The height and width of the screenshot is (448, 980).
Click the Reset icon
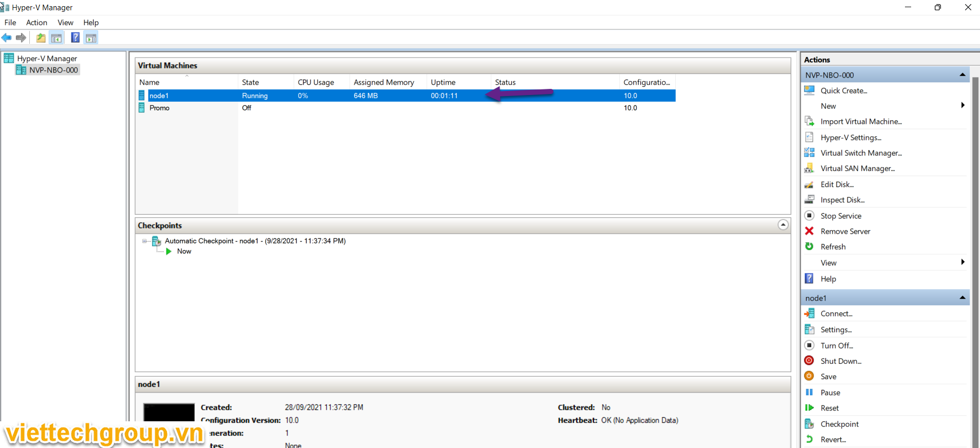(x=809, y=408)
